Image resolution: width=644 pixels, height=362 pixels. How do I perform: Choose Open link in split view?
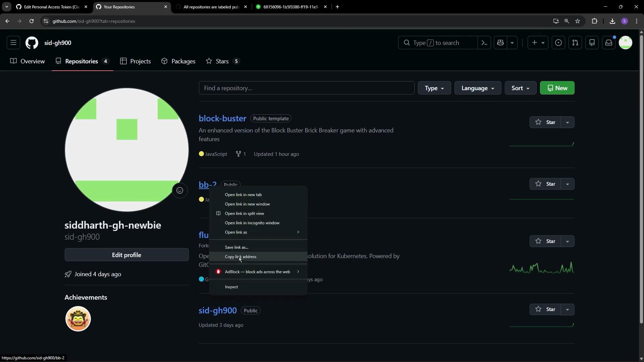click(258, 213)
